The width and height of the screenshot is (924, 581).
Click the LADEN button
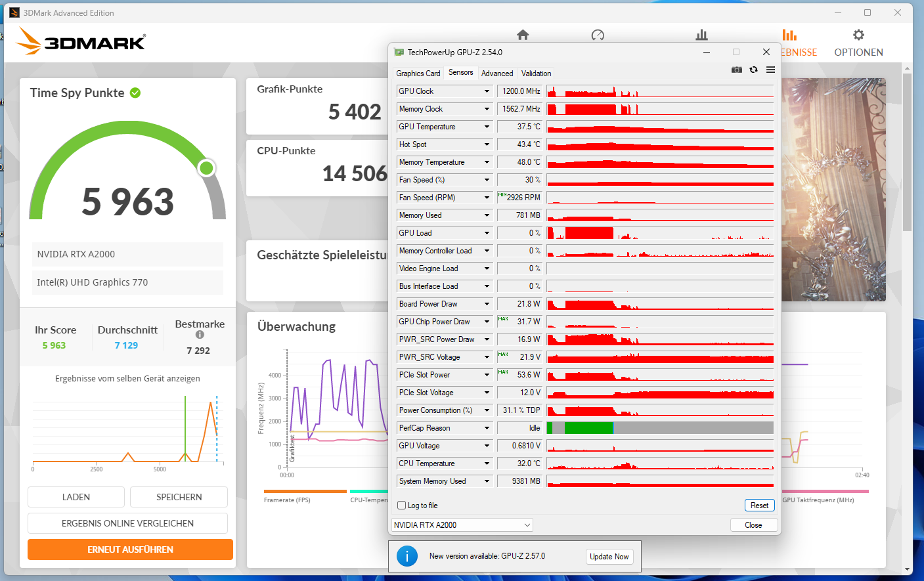(76, 497)
